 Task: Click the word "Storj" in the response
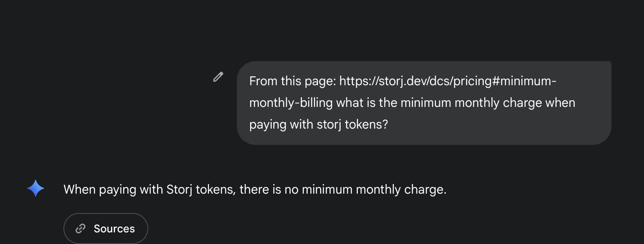pyautogui.click(x=179, y=189)
